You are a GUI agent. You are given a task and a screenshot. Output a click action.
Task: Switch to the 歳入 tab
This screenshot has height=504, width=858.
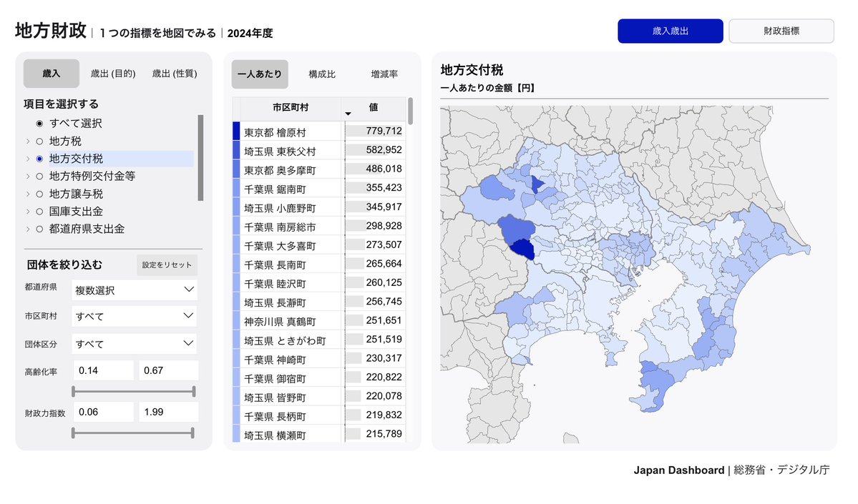[x=52, y=73]
